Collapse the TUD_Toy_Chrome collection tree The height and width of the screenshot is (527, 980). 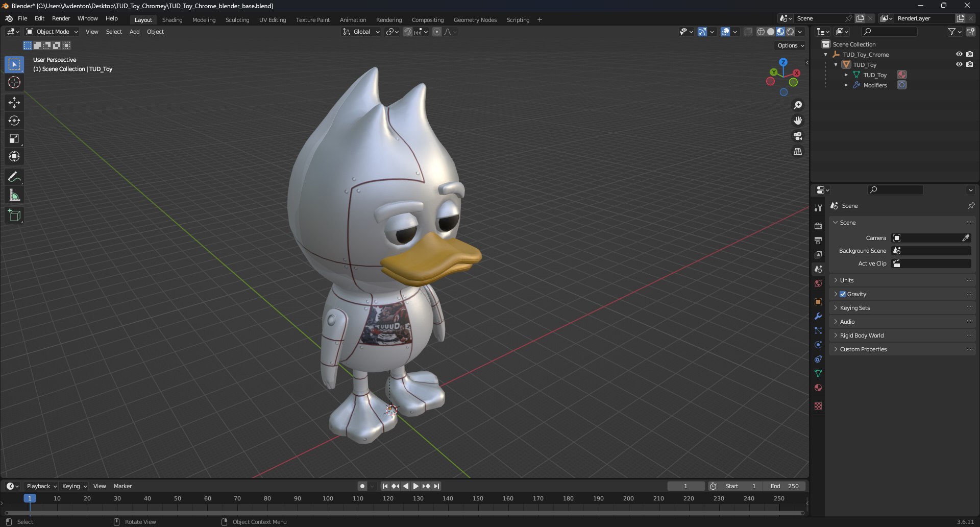pyautogui.click(x=826, y=55)
